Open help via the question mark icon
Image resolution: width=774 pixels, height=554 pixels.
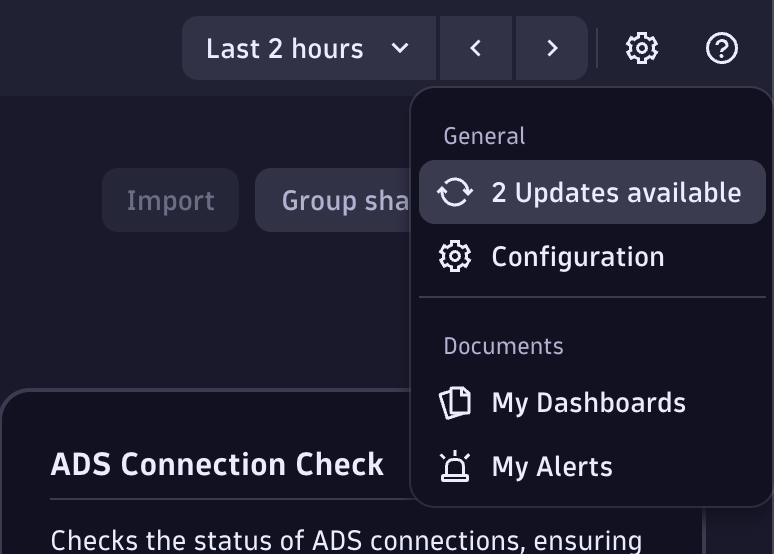[x=721, y=48]
